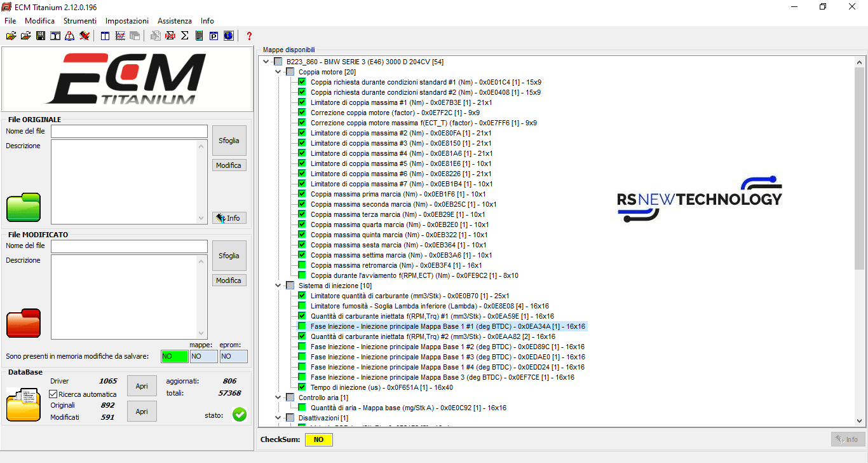Screen dimensions: 868x463
Task: Select 'Fase Iniezione - Iniezione principale Mappa Base 3' row
Action: pyautogui.click(x=442, y=377)
